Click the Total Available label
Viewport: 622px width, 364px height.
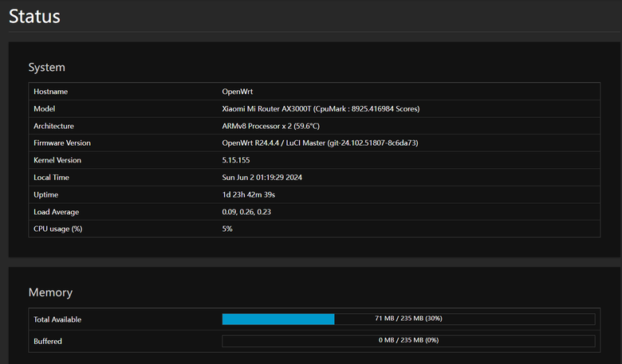[x=57, y=319]
